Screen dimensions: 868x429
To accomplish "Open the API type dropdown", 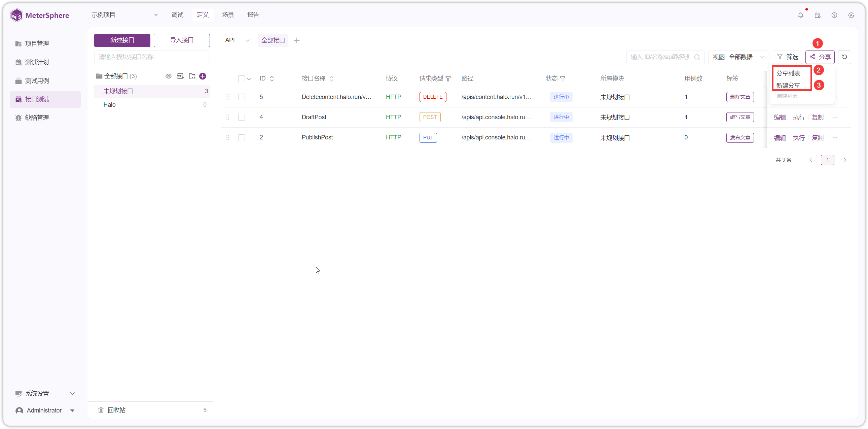I will 237,40.
